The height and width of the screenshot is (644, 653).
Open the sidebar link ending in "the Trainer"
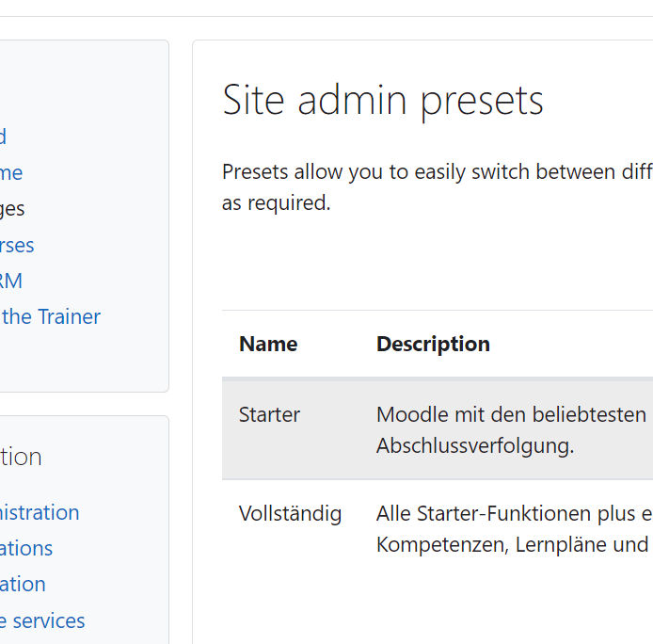pyautogui.click(x=51, y=316)
